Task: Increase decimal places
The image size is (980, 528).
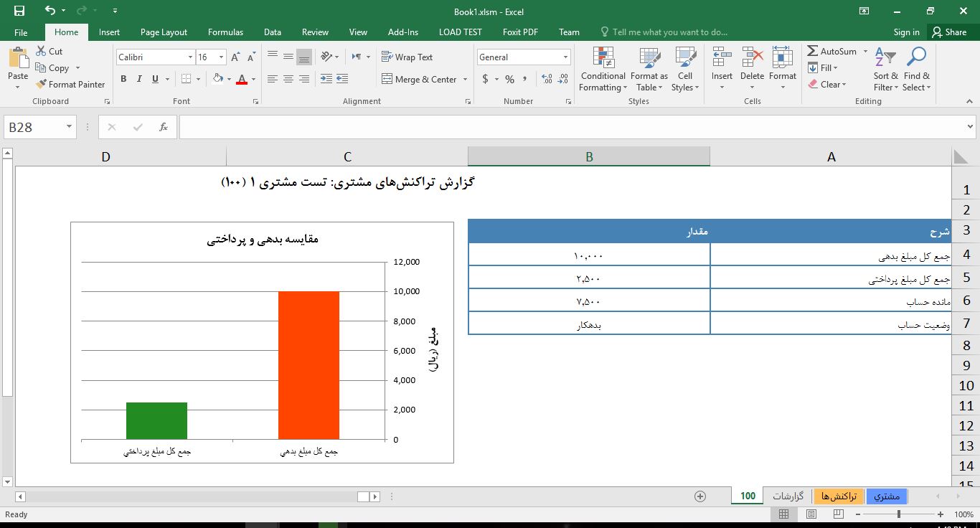Action: (x=547, y=80)
